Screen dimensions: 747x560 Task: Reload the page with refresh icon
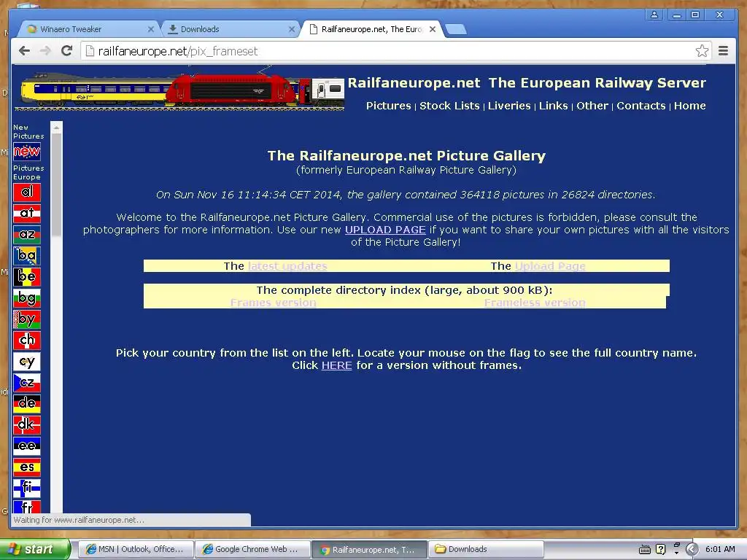click(66, 50)
